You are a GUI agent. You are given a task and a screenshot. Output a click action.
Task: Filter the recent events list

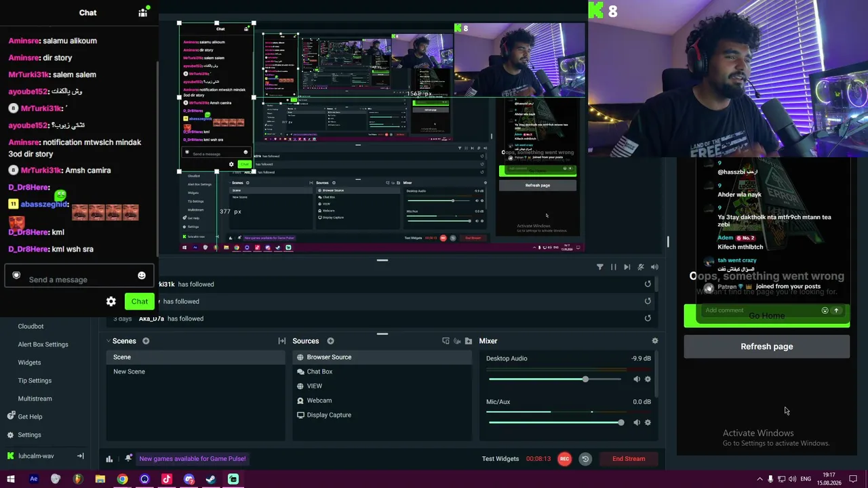[x=600, y=267]
